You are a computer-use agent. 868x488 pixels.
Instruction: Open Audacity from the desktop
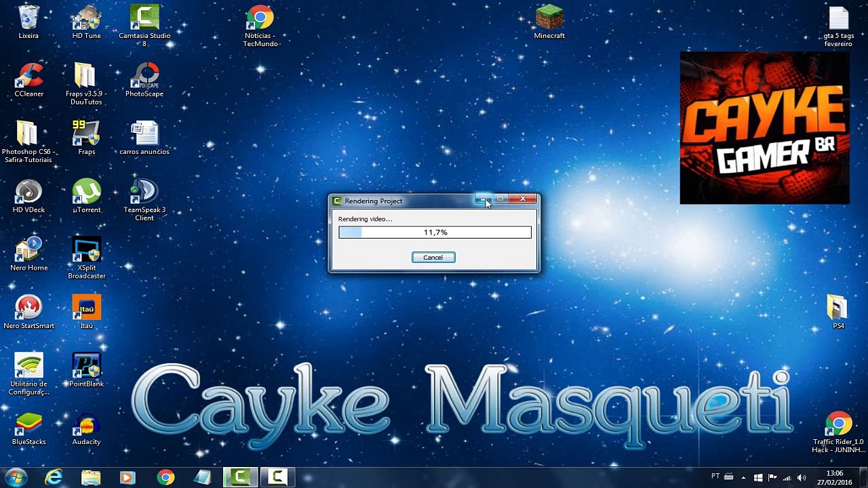click(87, 428)
